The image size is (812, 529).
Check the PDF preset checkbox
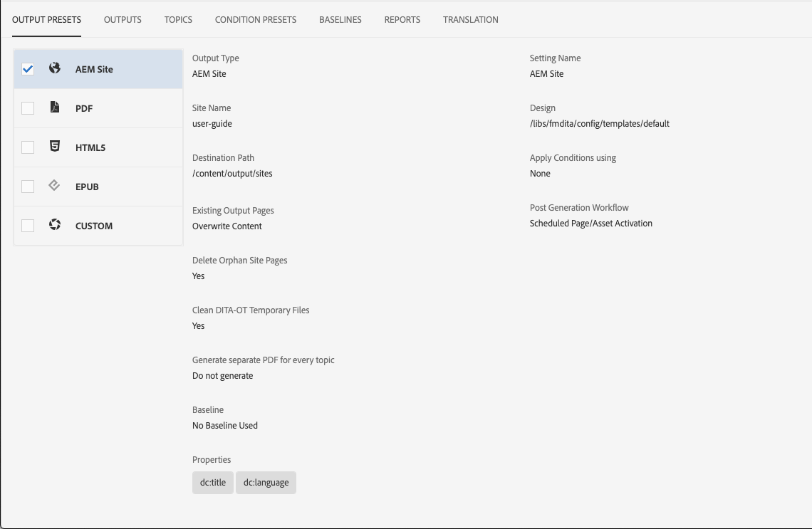(x=28, y=108)
